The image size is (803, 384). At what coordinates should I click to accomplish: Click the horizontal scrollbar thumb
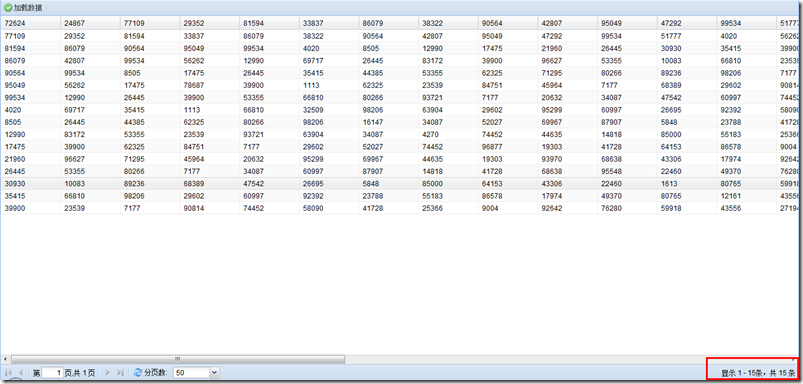178,359
